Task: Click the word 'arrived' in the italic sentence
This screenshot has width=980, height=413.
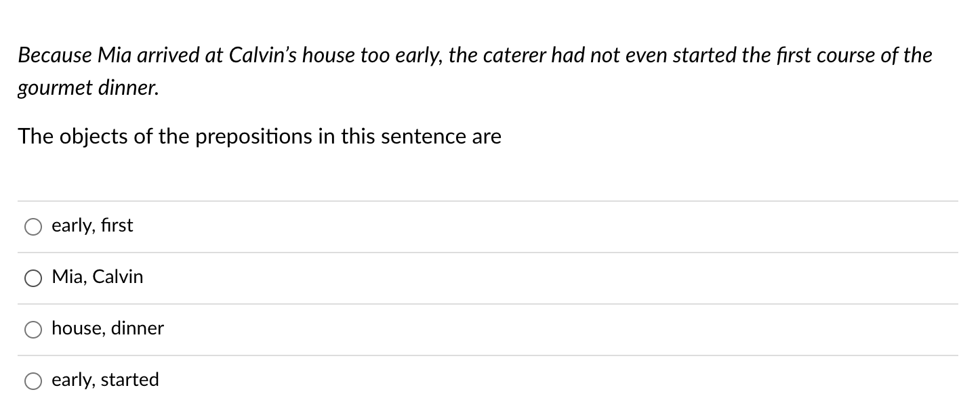Action: point(165,56)
